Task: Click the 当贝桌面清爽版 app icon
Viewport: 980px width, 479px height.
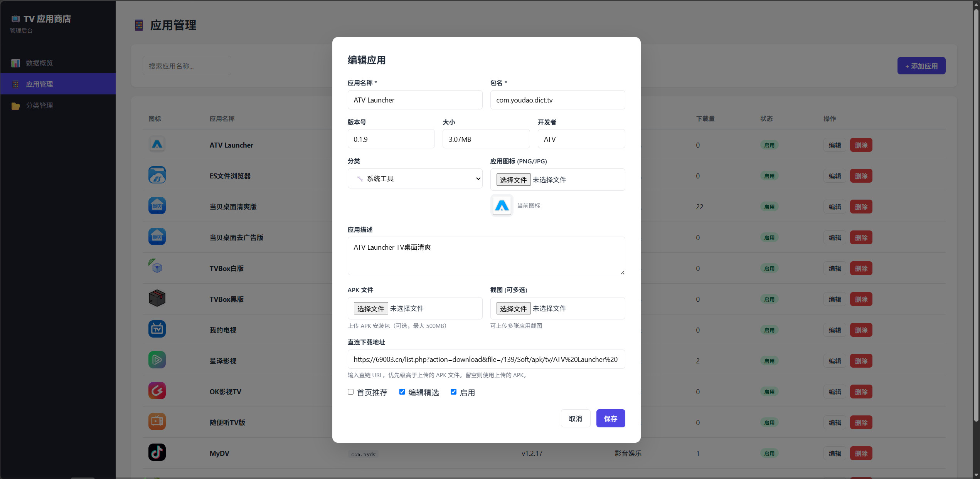Action: [x=157, y=206]
